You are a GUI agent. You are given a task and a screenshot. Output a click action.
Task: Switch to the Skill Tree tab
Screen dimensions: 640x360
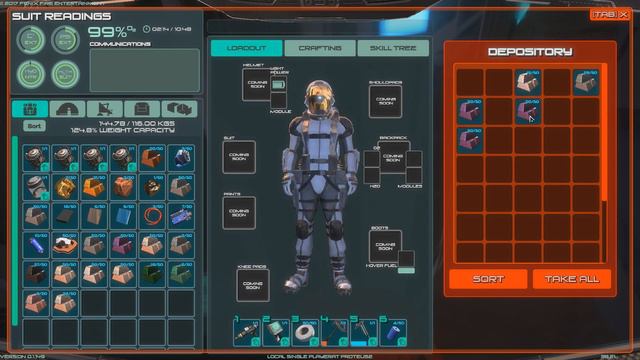tap(393, 48)
